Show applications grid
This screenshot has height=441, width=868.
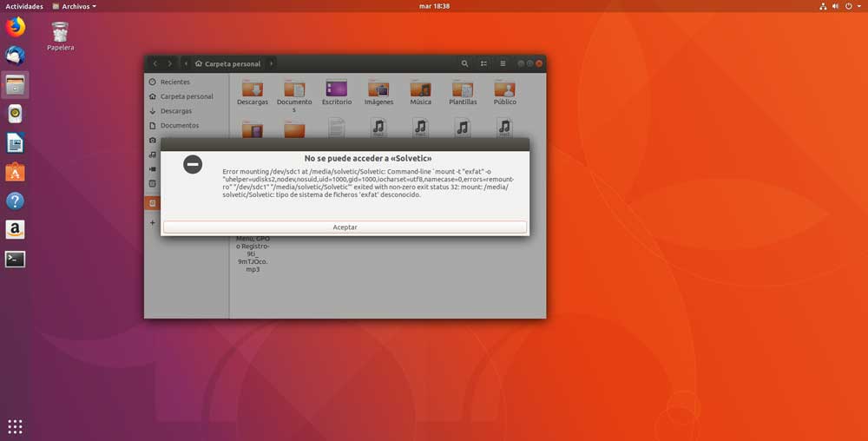15,426
